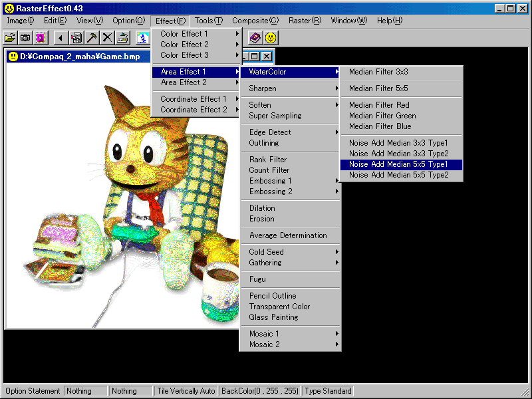
Task: Select Noise Add Median 3x3 Type1
Action: [x=402, y=143]
